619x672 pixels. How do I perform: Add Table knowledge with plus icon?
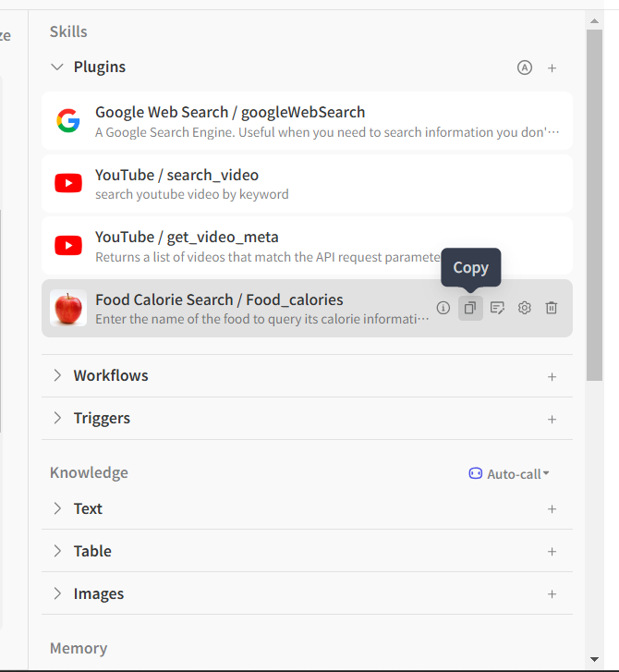pos(552,552)
